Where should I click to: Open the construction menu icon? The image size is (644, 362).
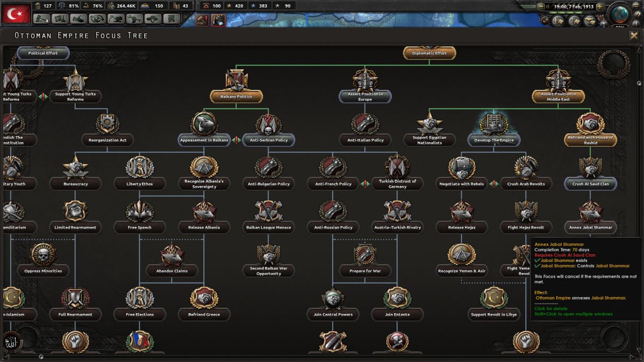[116, 18]
